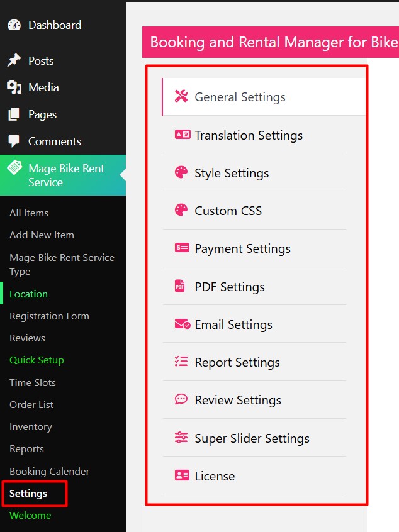
Task: Navigate to Media in admin menu
Action: pyautogui.click(x=43, y=87)
